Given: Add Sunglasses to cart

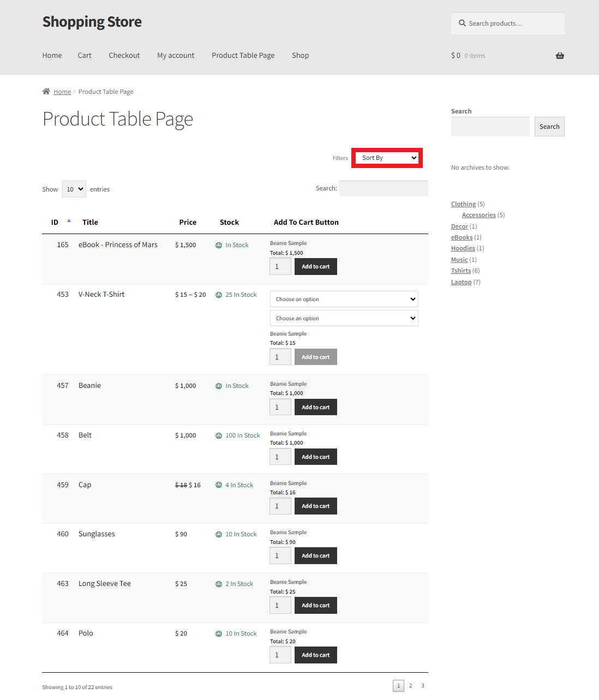Looking at the screenshot, I should [x=316, y=556].
